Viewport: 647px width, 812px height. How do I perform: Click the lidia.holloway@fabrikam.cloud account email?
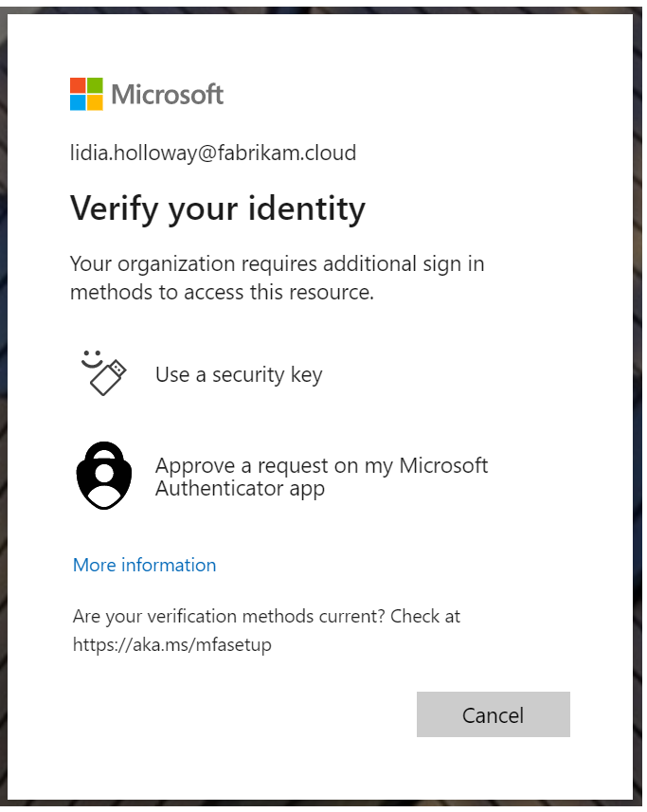click(x=213, y=153)
